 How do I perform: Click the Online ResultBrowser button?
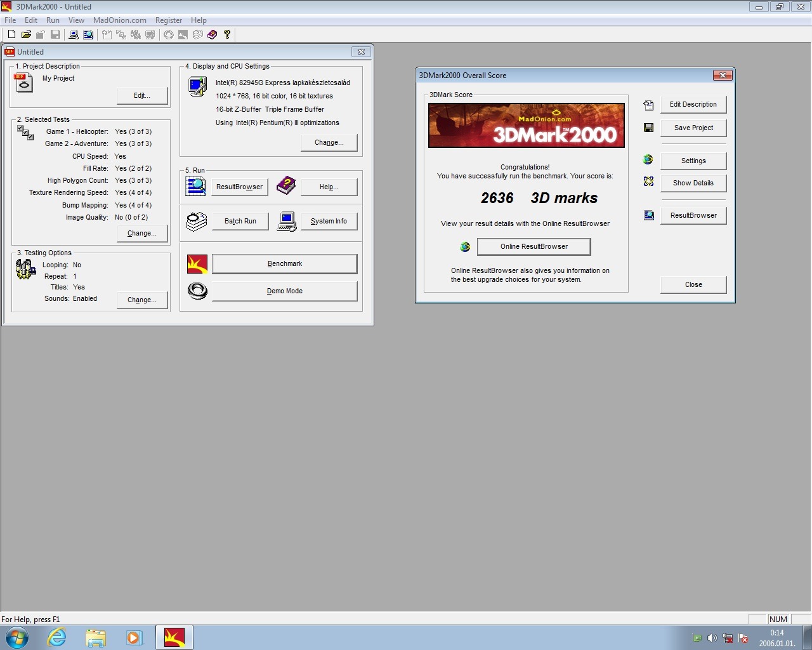point(534,247)
